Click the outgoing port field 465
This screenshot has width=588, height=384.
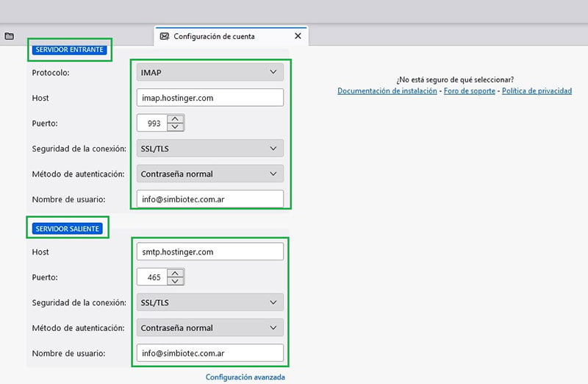pos(152,277)
